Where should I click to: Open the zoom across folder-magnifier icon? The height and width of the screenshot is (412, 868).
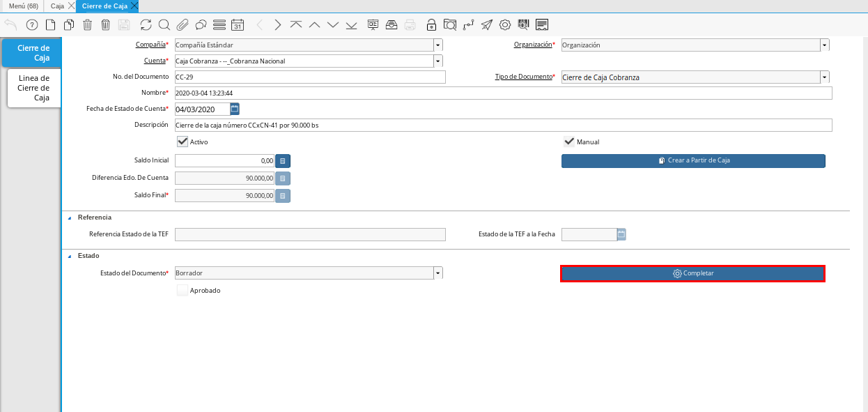[x=450, y=25]
